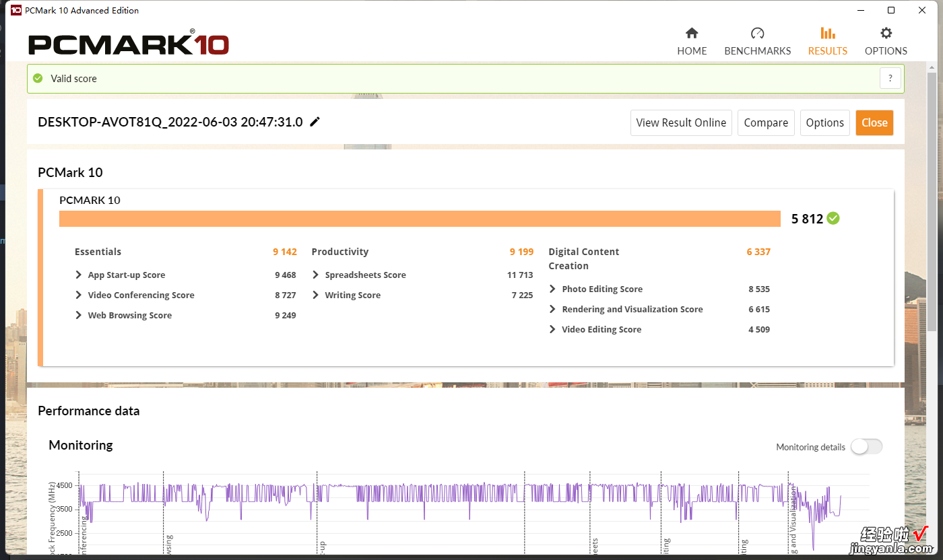
Task: Expand Video Conferencing Score
Action: (79, 295)
